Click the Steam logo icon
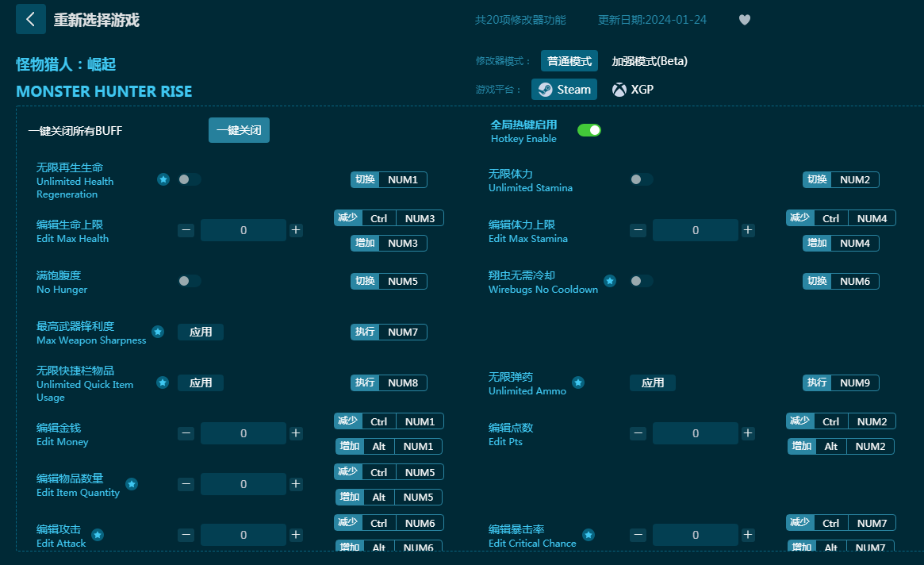924x565 pixels. tap(546, 90)
